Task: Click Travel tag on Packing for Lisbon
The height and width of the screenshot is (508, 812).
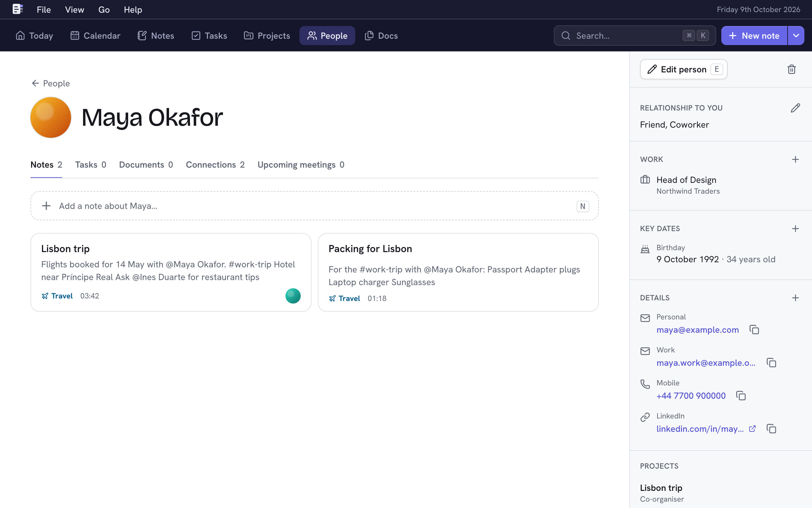Action: [x=344, y=298]
